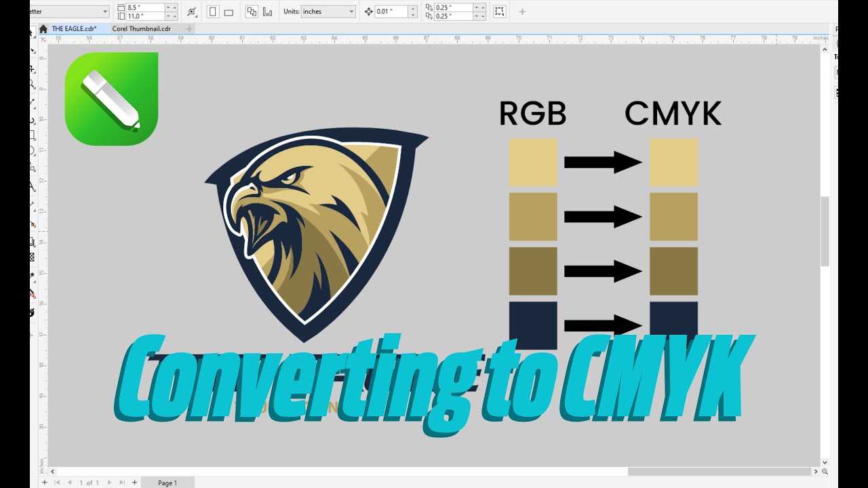Toggle the Treat as filled bounding box icon
Image resolution: width=868 pixels, height=488 pixels.
pos(500,12)
